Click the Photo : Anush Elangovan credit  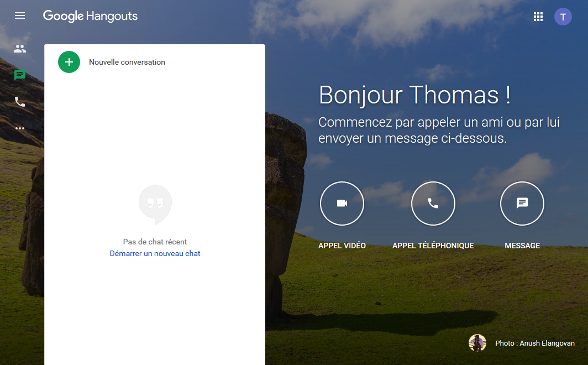click(x=535, y=343)
